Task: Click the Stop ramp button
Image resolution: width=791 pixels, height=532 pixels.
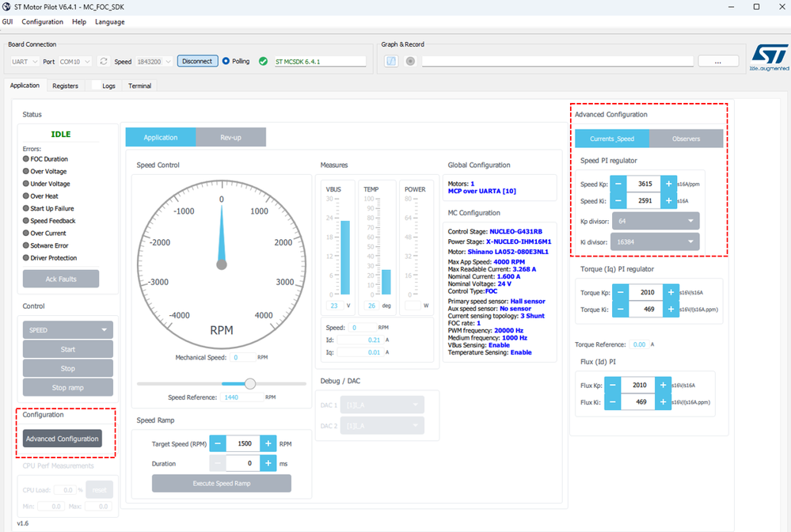Action: (x=67, y=387)
